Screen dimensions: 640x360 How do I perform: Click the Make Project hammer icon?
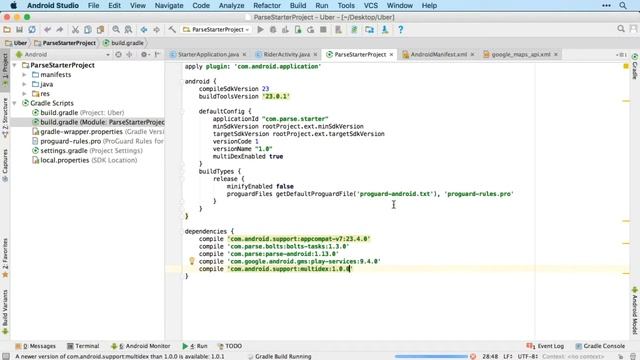[x=172, y=29]
